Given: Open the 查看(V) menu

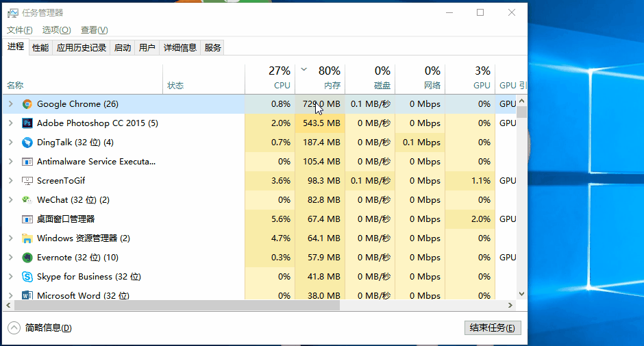Looking at the screenshot, I should coord(95,30).
